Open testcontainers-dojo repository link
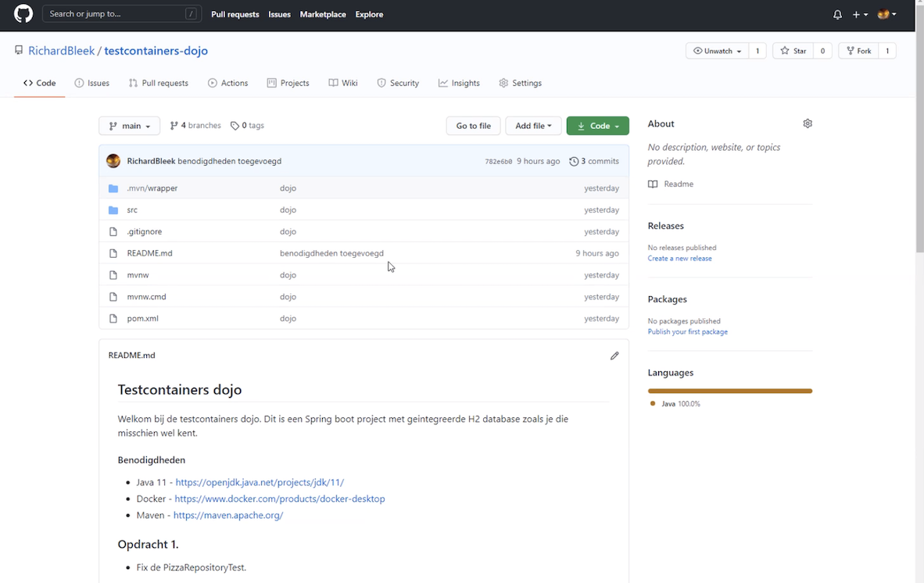 click(156, 51)
